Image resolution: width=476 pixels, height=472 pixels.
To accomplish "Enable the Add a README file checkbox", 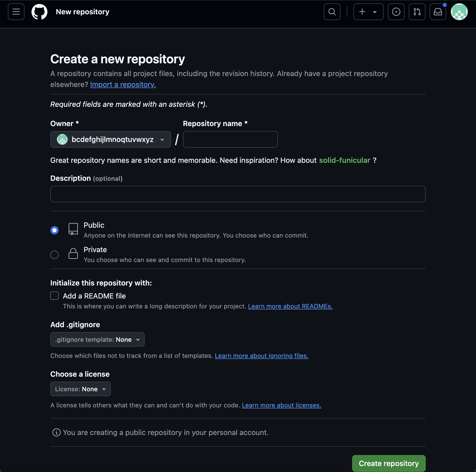I will pyautogui.click(x=54, y=296).
